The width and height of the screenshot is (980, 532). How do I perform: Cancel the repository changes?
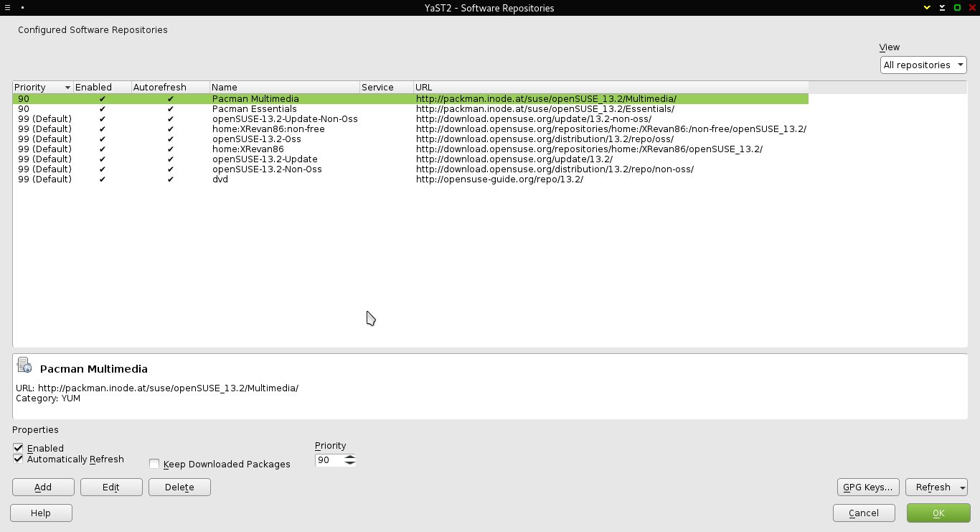(x=864, y=513)
